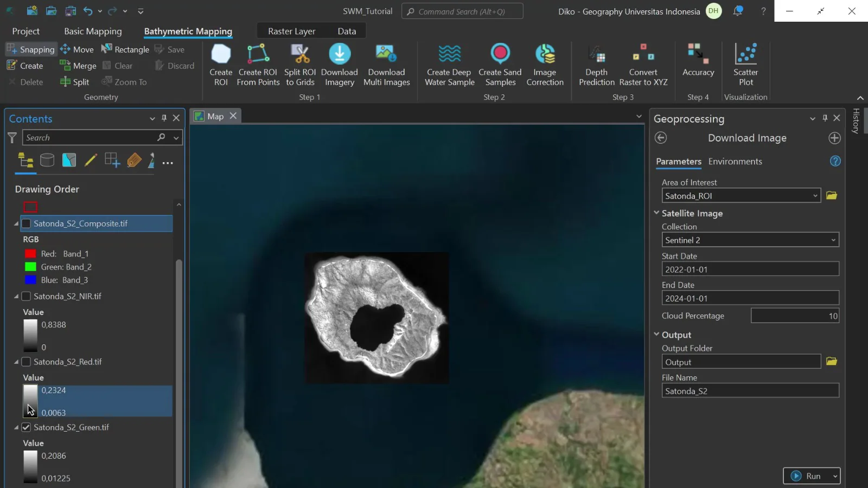Open more Contents list options
The width and height of the screenshot is (868, 488).
(168, 163)
